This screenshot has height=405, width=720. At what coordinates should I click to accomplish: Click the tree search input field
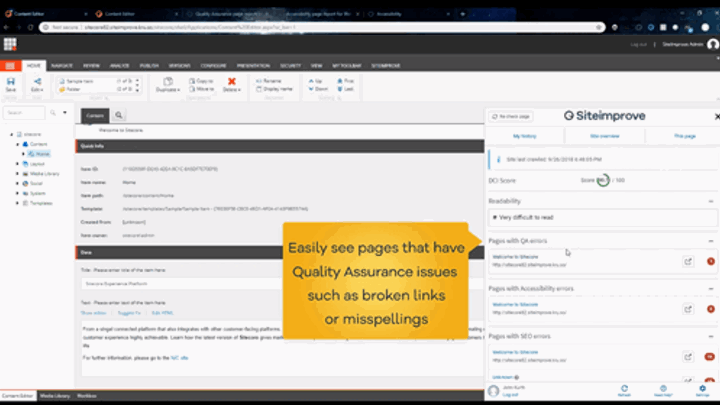click(25, 113)
